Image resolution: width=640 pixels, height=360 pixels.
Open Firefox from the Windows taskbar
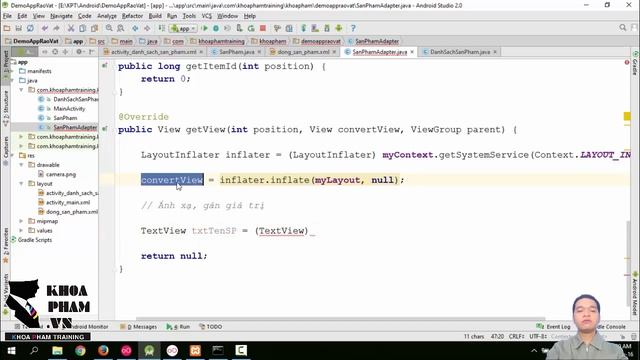coord(103,351)
